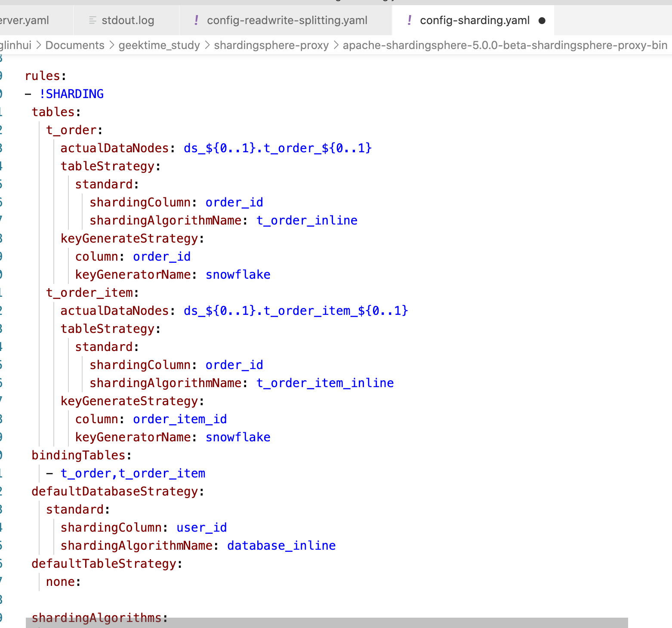
Task: Expand the chevron after Documents breadcrumb
Action: coord(112,45)
